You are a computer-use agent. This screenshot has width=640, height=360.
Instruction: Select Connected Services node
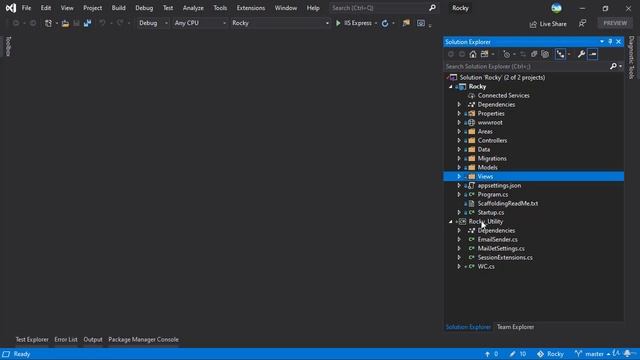pyautogui.click(x=503, y=96)
